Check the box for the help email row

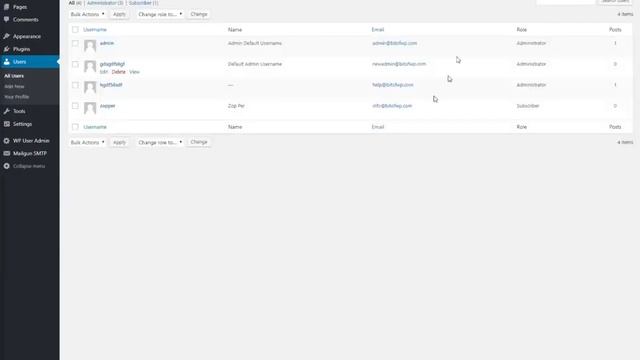point(75,85)
